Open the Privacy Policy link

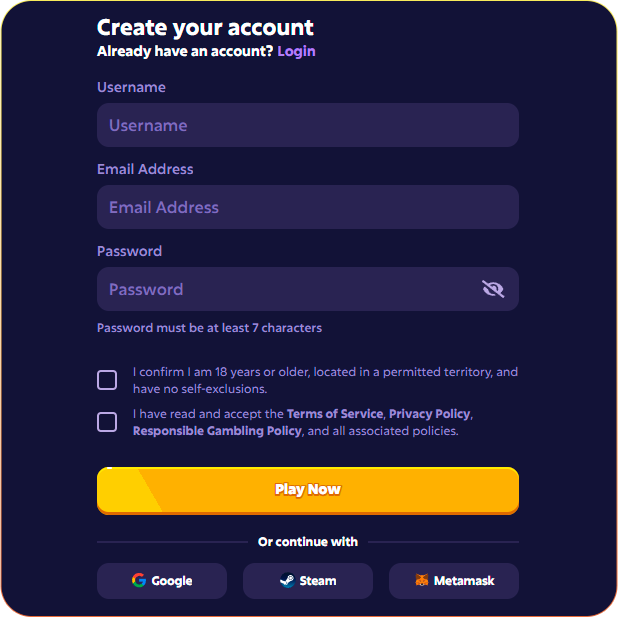[x=430, y=414]
